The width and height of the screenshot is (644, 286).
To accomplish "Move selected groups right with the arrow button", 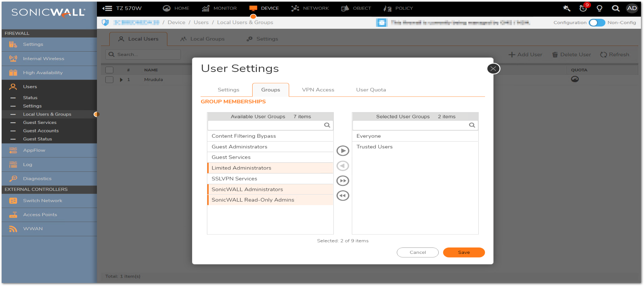I will point(343,151).
